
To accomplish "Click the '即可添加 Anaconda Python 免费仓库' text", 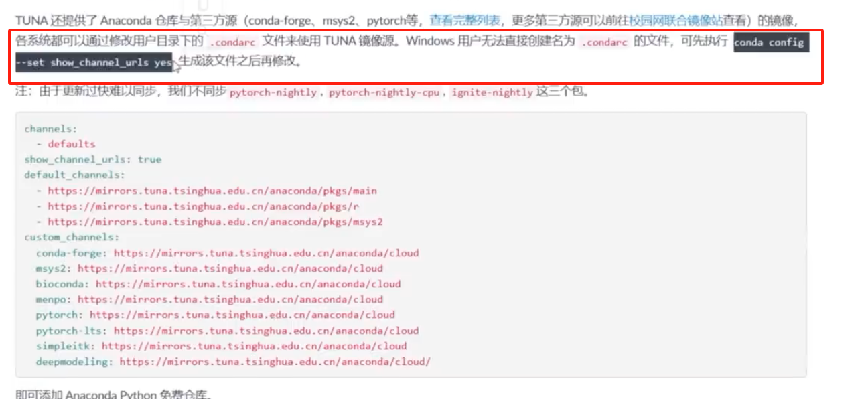I will (113, 394).
